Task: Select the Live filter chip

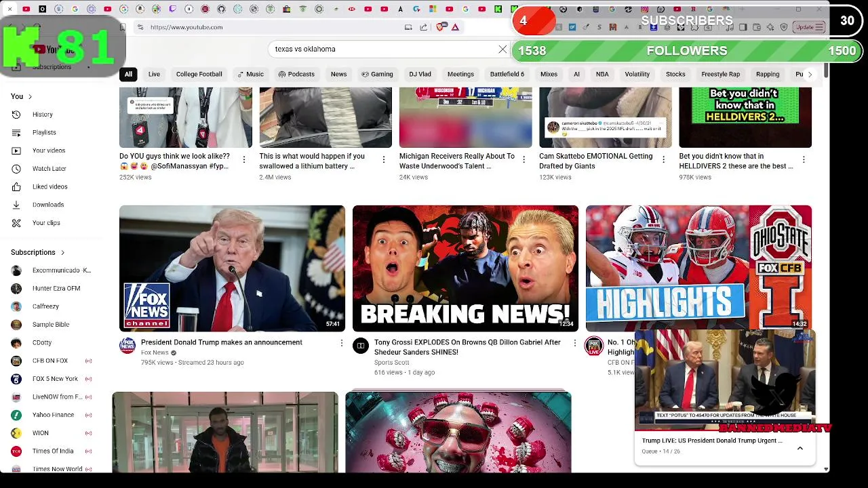Action: (154, 74)
